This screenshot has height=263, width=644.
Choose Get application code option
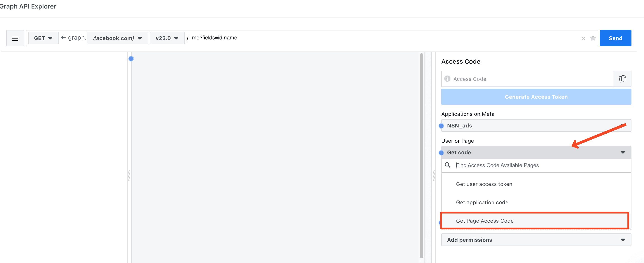(482, 202)
